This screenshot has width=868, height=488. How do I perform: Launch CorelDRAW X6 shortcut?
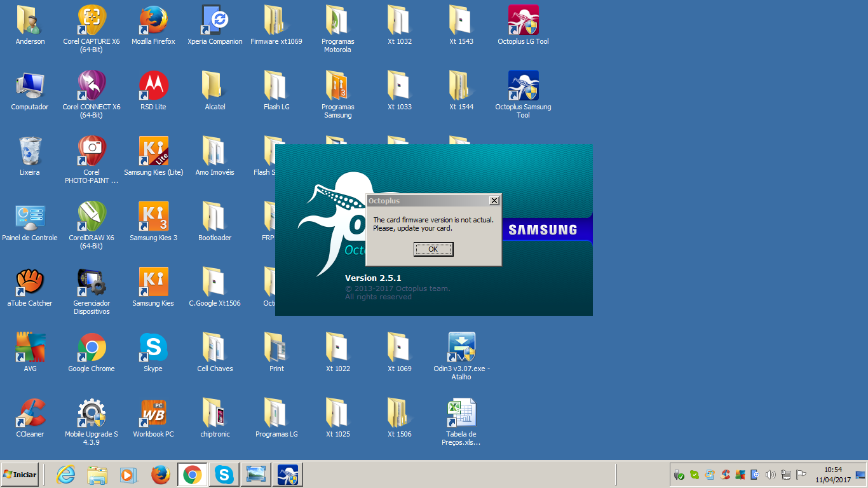click(92, 226)
